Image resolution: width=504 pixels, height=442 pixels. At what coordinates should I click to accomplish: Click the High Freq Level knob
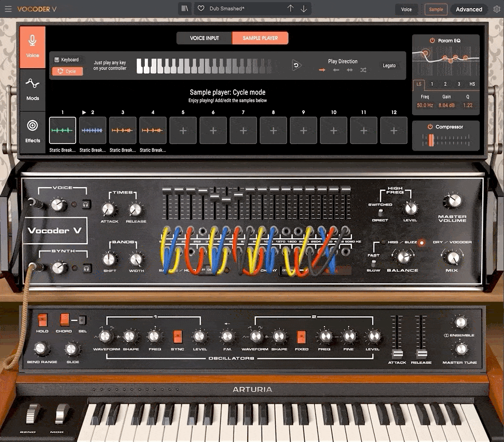coord(410,208)
